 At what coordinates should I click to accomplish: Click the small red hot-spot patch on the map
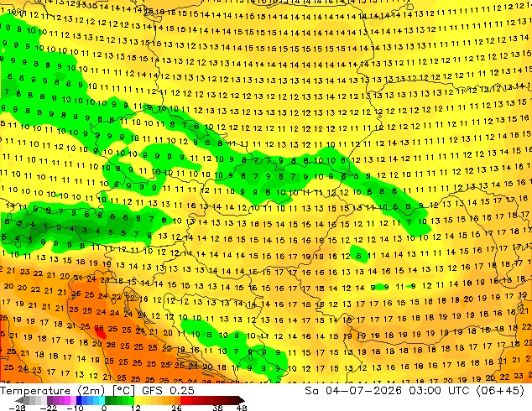click(x=101, y=333)
